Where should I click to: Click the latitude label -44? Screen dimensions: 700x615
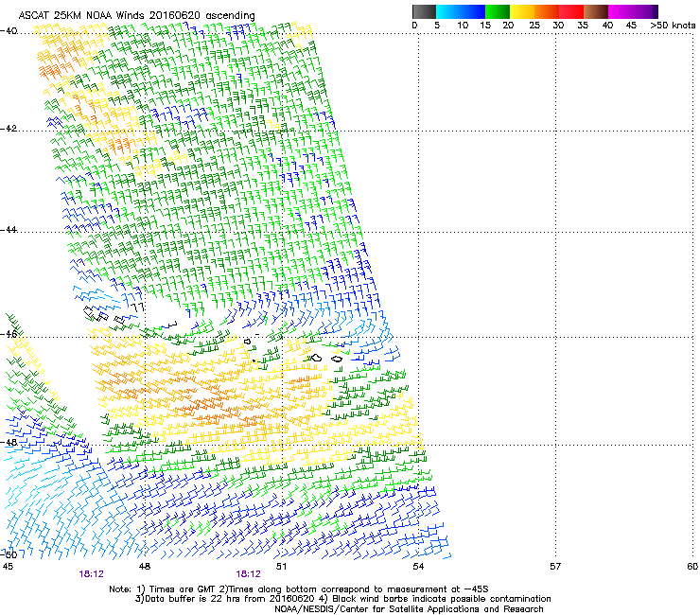(9, 230)
